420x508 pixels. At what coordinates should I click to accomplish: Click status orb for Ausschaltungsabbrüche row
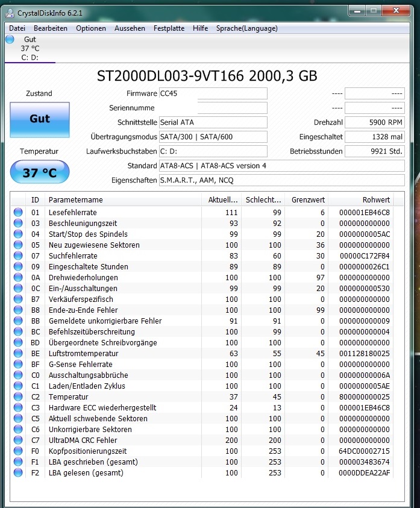(x=18, y=375)
